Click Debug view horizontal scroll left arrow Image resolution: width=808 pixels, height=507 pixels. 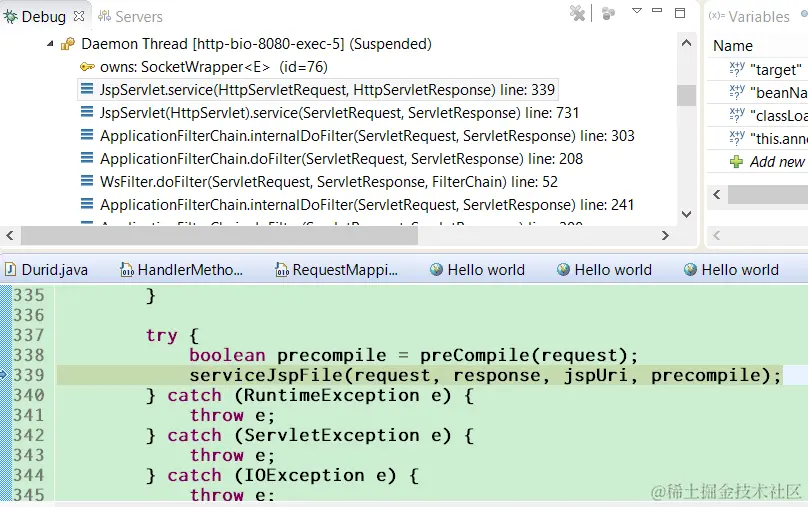tap(10, 235)
